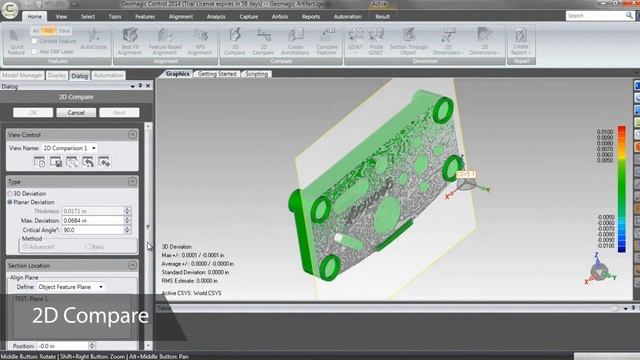
Task: Click third View Control icon with magnifier
Action: click(72, 162)
